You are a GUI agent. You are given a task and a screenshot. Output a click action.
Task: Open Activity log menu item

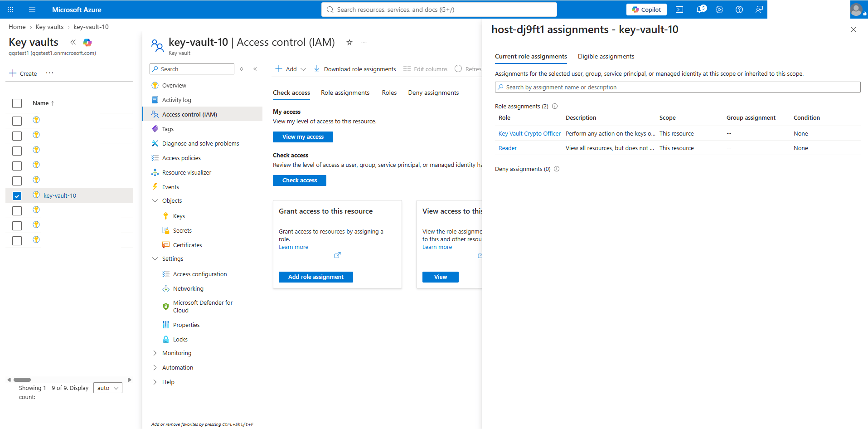(x=177, y=100)
